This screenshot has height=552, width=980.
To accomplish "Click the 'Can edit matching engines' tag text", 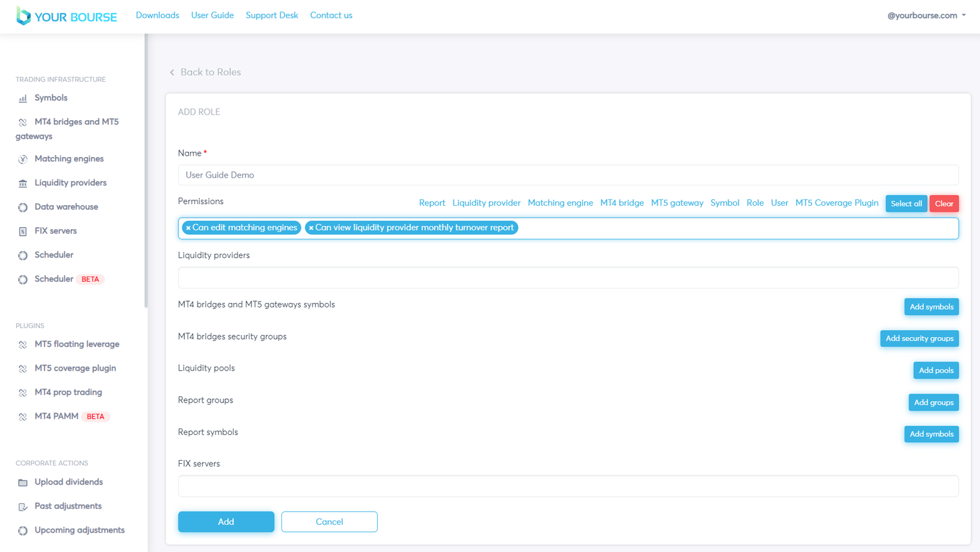I will click(x=245, y=228).
